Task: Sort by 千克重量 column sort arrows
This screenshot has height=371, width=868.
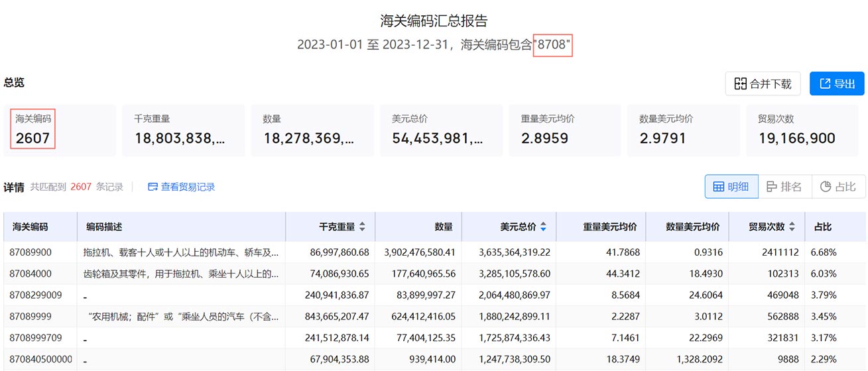Action: pos(362,227)
